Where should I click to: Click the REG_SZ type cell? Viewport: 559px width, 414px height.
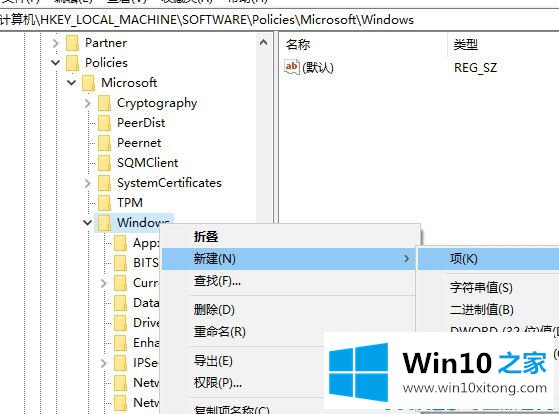475,67
